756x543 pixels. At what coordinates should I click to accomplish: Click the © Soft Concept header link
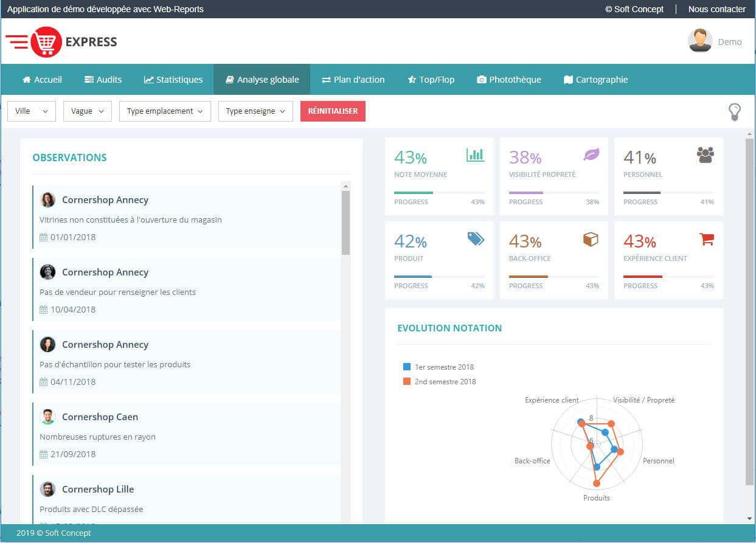point(634,9)
